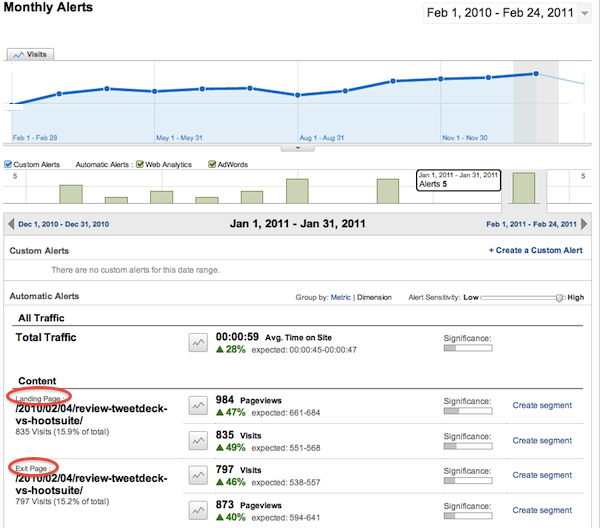
Task: Create segment for 797 Visits row
Action: tap(542, 474)
